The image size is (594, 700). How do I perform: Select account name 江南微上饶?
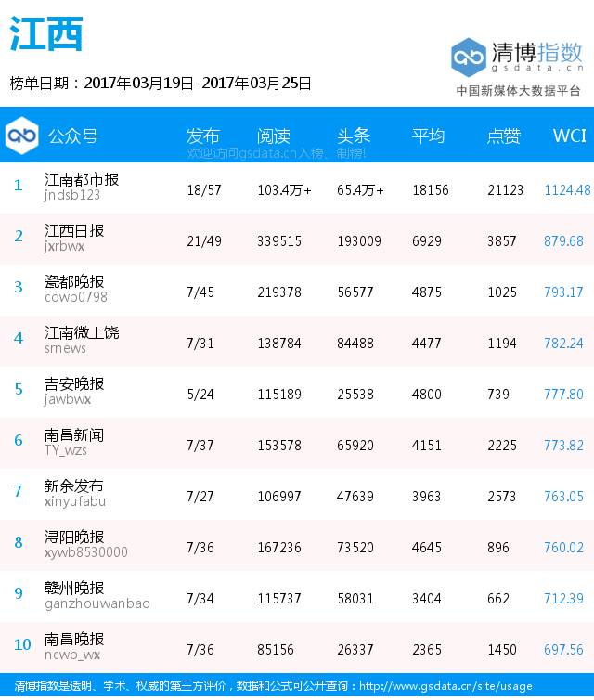(82, 332)
